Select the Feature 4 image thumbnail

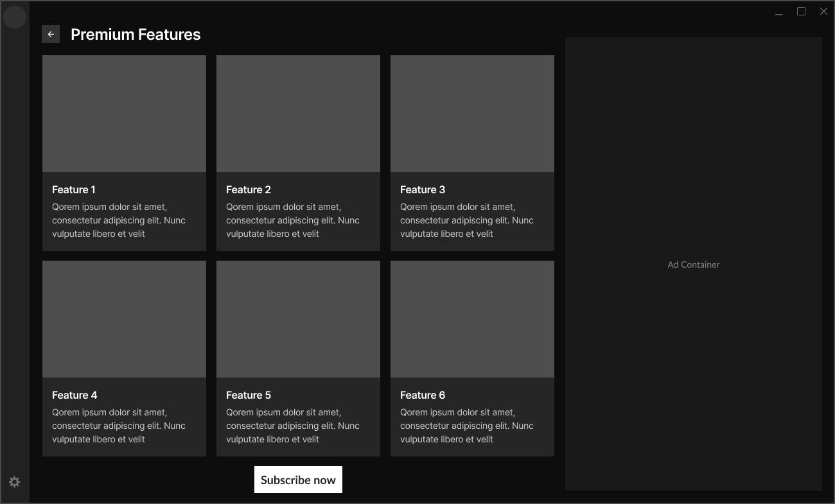[x=124, y=319]
